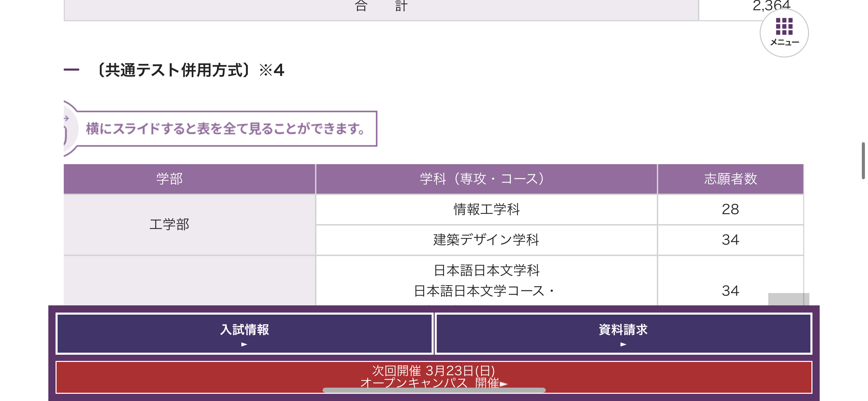Open the 資料請求 button
Image resolution: width=868 pixels, height=401 pixels.
pyautogui.click(x=623, y=330)
